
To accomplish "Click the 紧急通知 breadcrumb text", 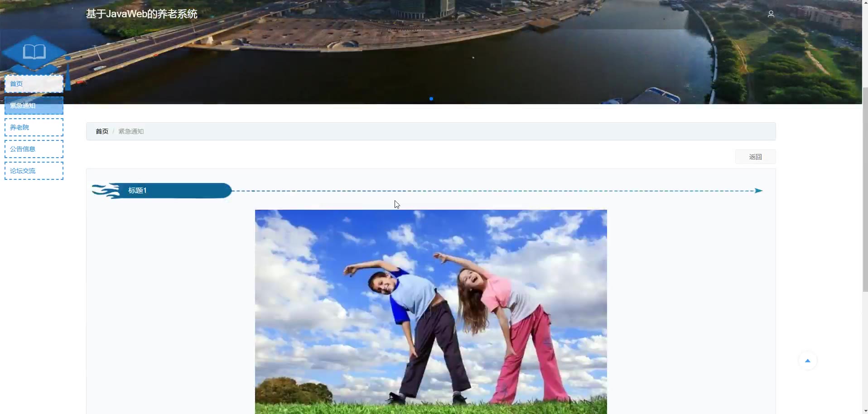I will tap(131, 131).
